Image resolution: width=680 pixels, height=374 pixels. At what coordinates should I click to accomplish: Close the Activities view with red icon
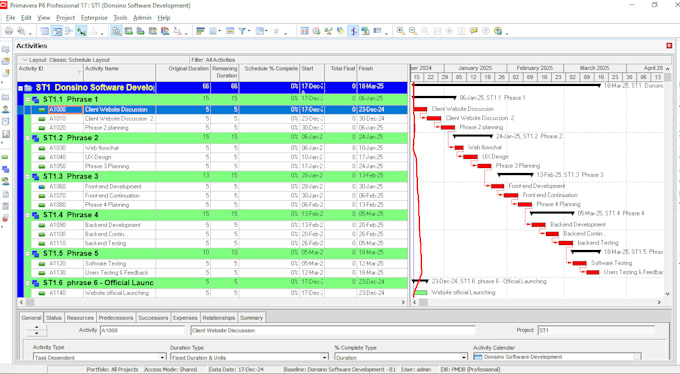669,46
